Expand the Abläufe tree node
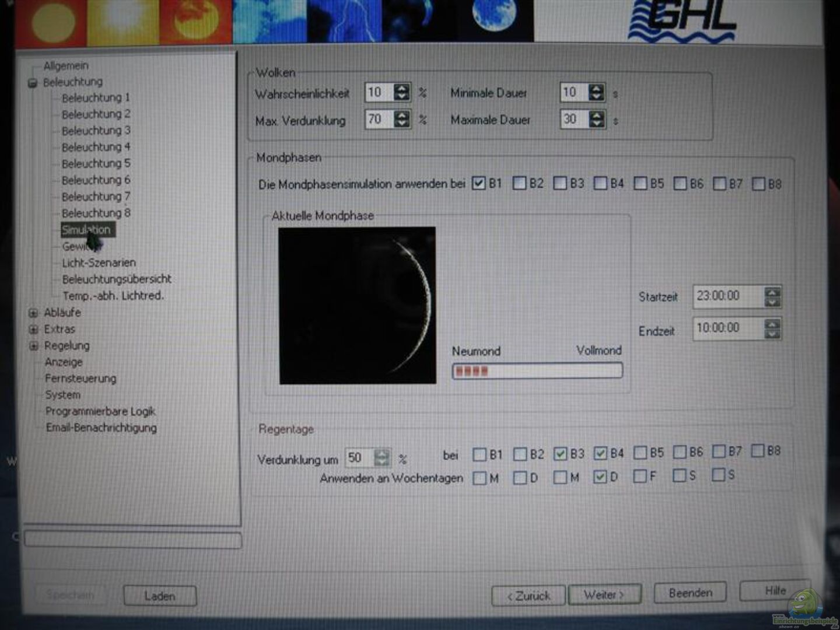This screenshot has width=840, height=630. (x=34, y=313)
